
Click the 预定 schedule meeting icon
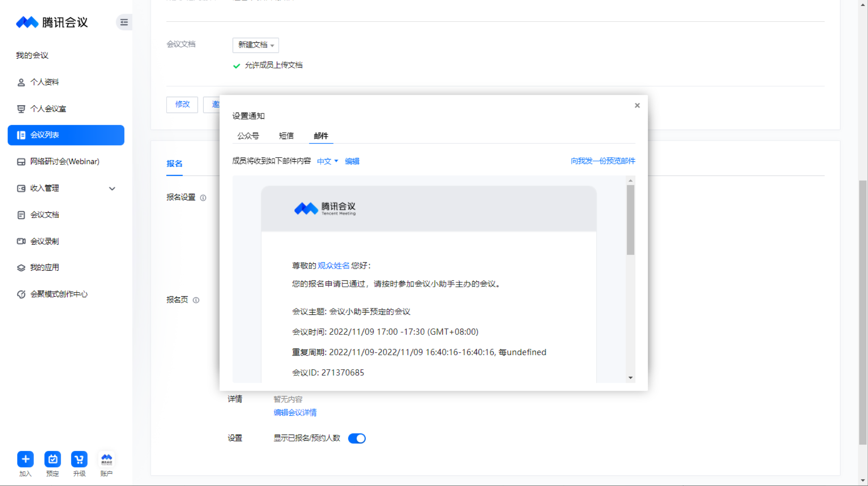pos(53,459)
